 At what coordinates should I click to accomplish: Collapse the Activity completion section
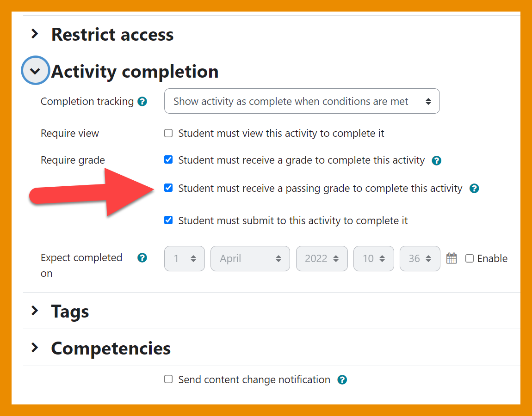tap(35, 71)
